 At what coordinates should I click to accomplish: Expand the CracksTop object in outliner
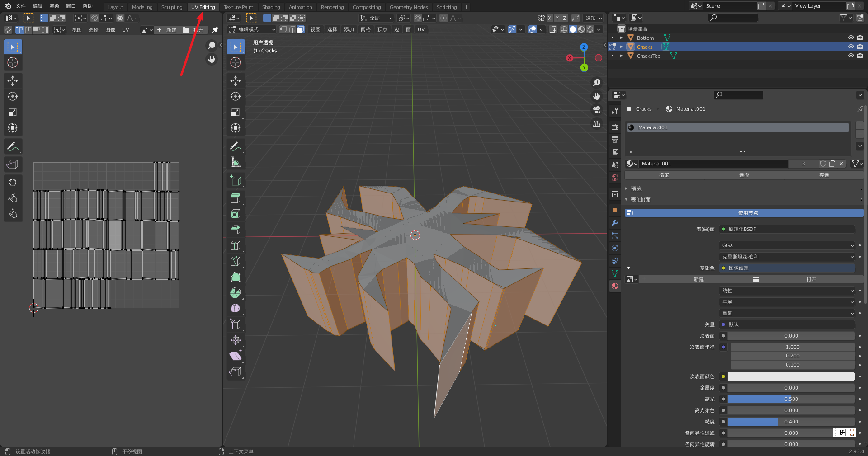click(622, 56)
